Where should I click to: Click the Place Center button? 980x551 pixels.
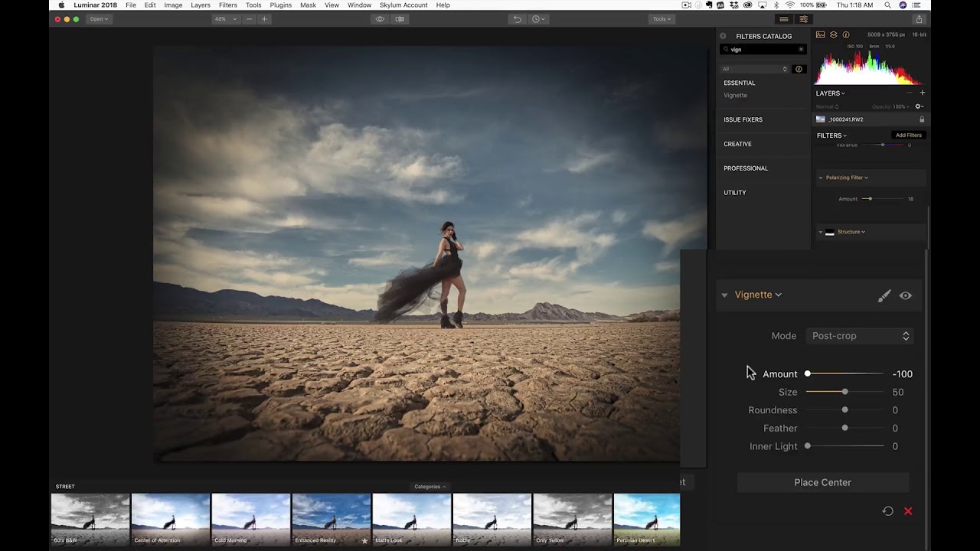pyautogui.click(x=823, y=483)
